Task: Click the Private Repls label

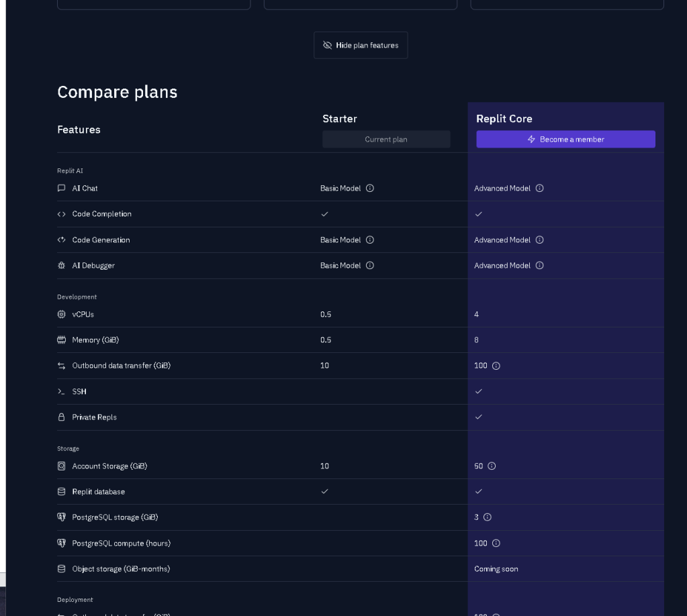Action: [x=94, y=417]
